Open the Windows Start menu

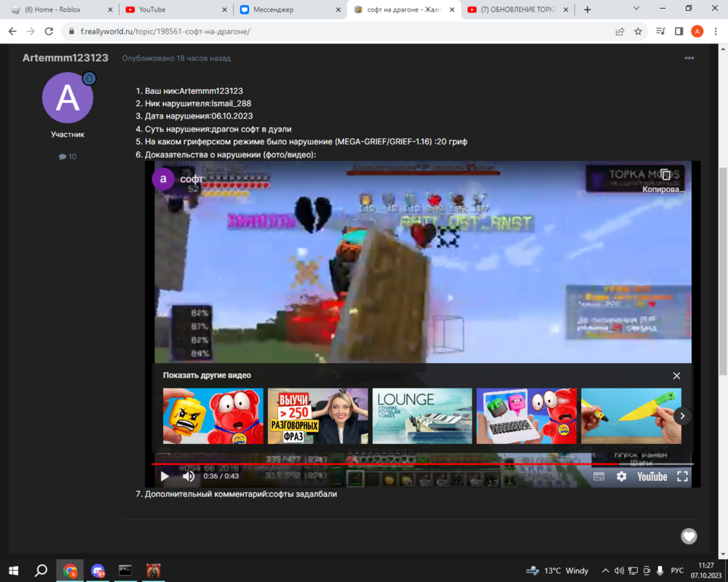coord(13,570)
